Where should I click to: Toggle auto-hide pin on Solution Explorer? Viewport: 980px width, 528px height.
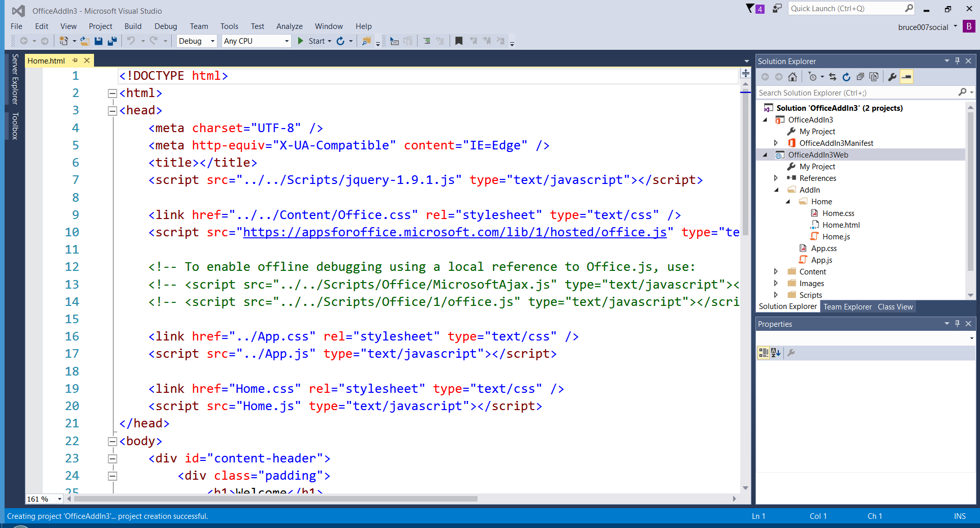coord(957,61)
